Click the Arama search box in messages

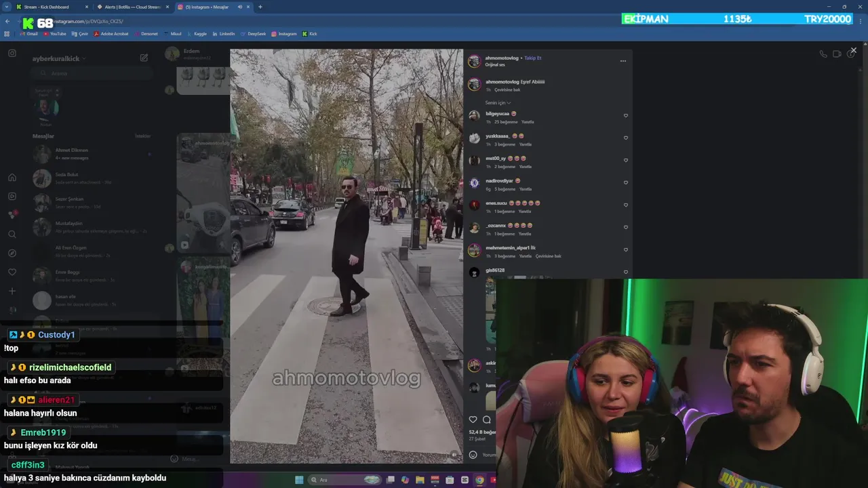tap(90, 73)
